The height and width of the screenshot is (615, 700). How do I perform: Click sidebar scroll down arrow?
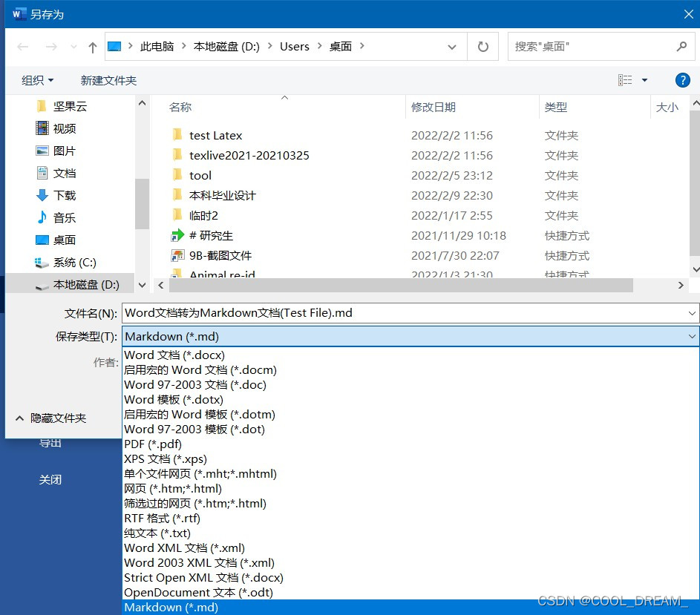tap(142, 285)
